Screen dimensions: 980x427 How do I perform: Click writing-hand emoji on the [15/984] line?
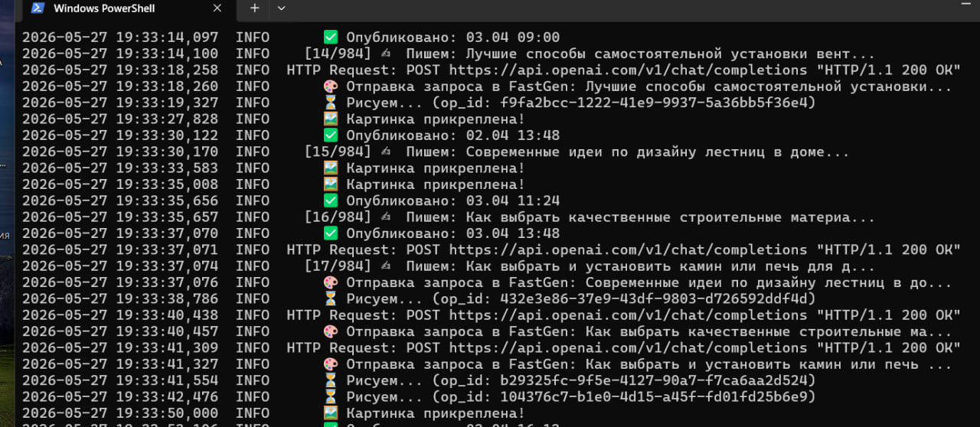[x=386, y=152]
